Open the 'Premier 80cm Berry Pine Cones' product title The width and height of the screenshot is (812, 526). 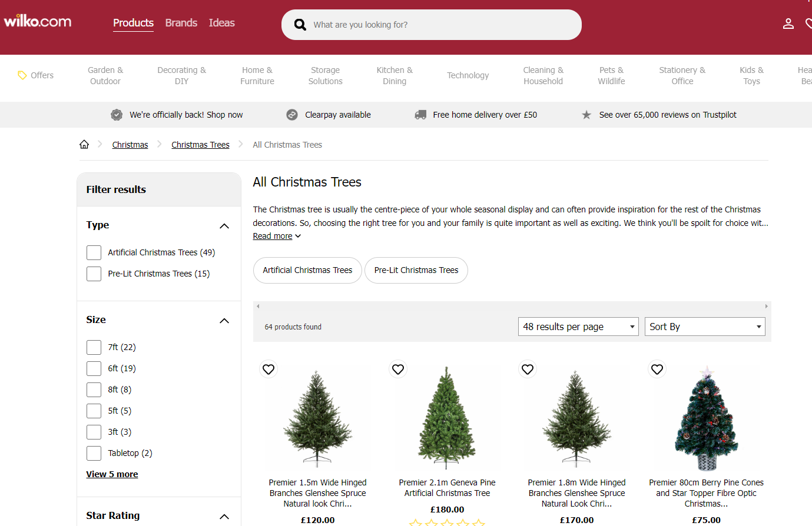tap(707, 493)
